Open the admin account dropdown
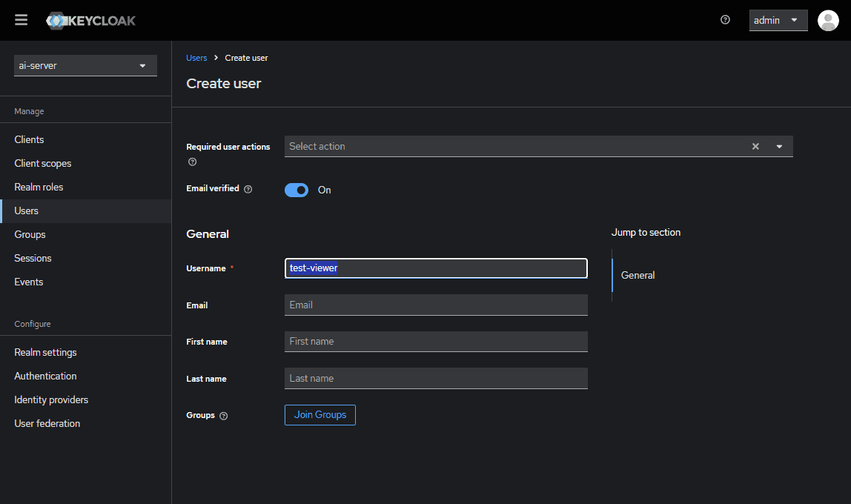 778,20
